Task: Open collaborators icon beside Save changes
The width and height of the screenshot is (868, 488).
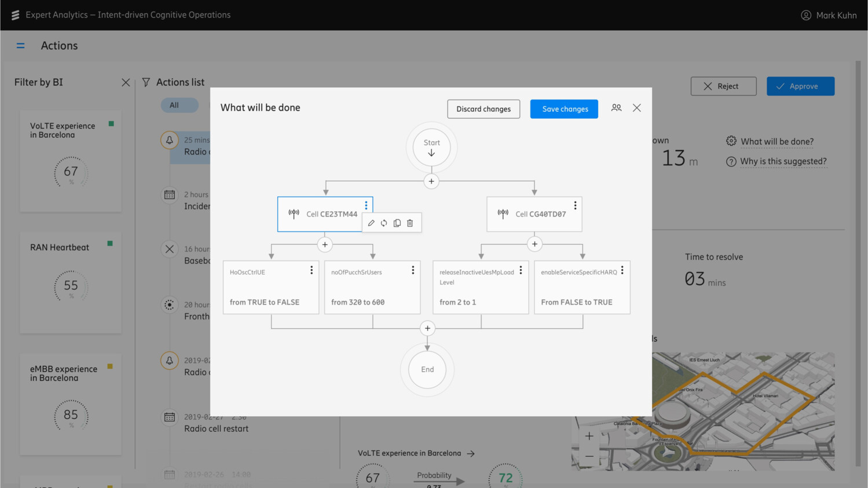Action: [x=616, y=108]
